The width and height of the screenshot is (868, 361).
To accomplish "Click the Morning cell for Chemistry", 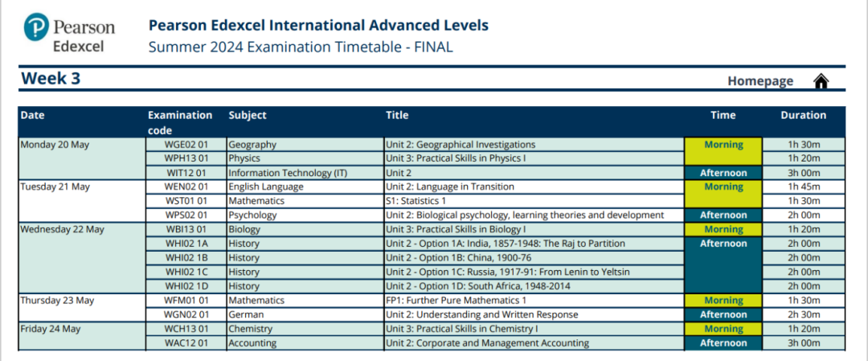I will point(723,329).
